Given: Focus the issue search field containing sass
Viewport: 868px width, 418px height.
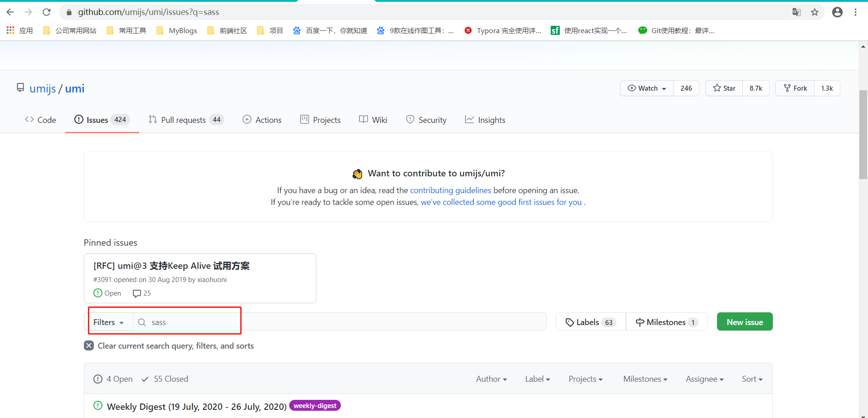Looking at the screenshot, I should [x=339, y=322].
